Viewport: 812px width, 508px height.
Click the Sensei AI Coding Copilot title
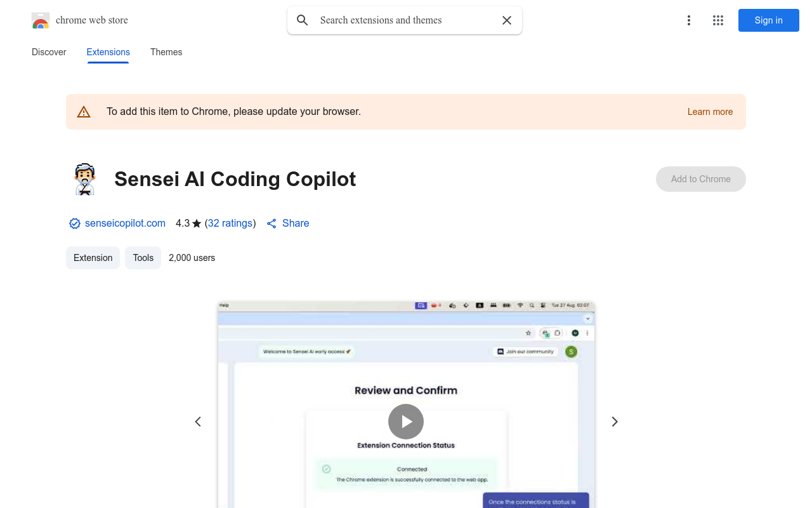click(235, 179)
